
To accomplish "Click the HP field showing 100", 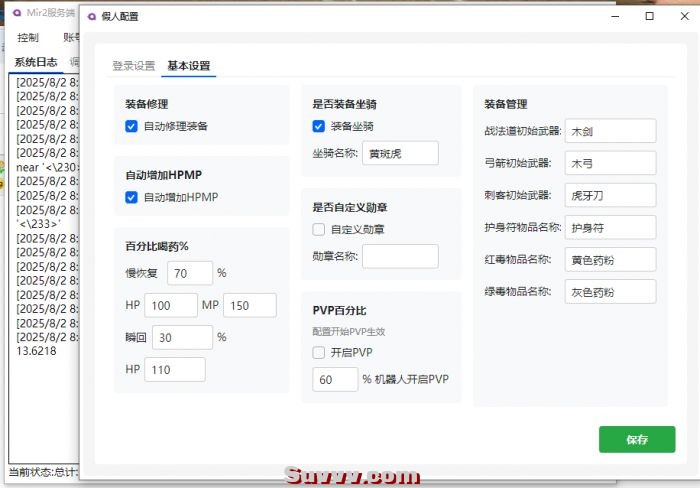I will coord(171,305).
